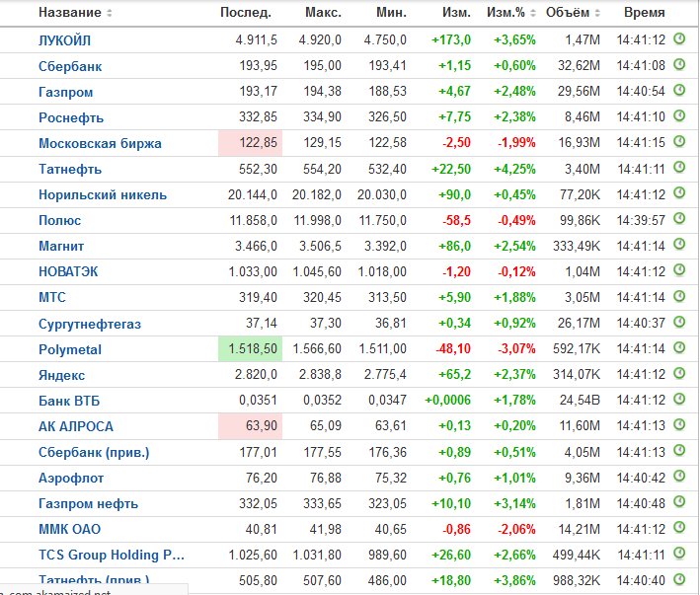Image resolution: width=700 pixels, height=595 pixels.
Task: Open the Роснефть stock link
Action: pos(71,117)
